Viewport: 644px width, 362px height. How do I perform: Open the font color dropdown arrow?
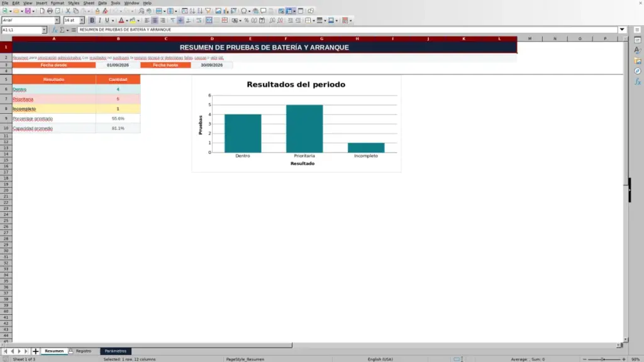127,21
